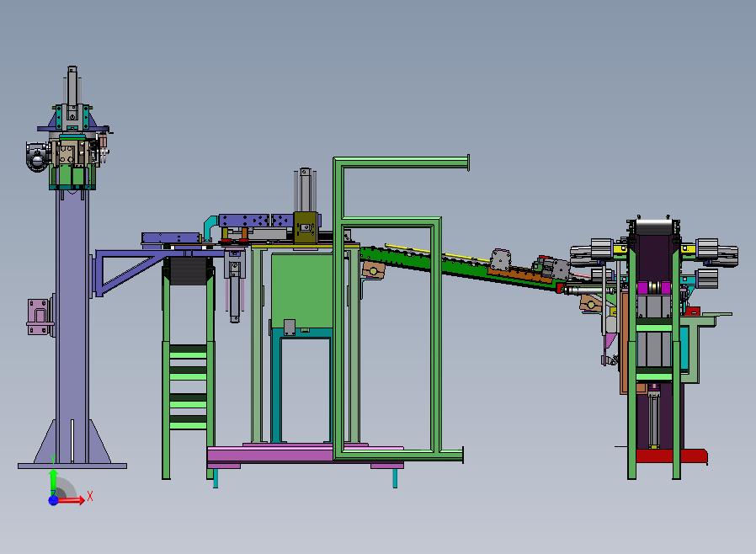Click the red X axis arrow of the triad

pyautogui.click(x=72, y=500)
